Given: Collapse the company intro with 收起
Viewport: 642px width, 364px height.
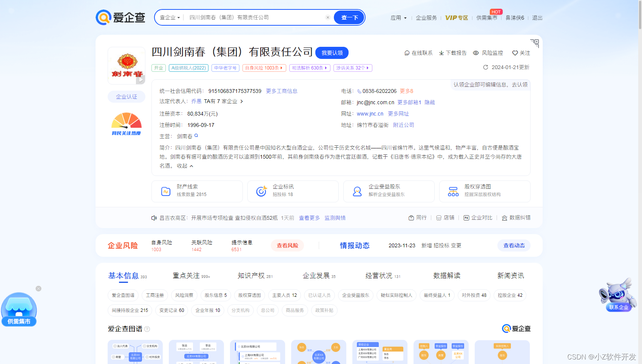Looking at the screenshot, I should pos(185,166).
